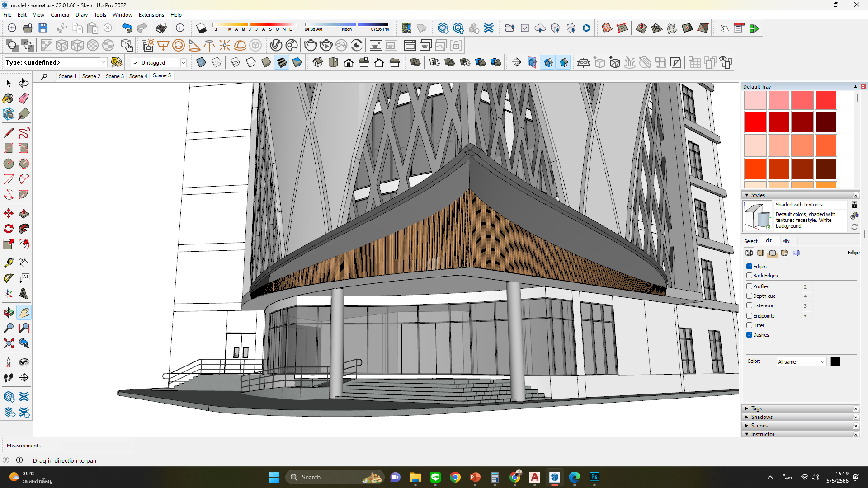This screenshot has height=488, width=868.
Task: Pick the bright red color swatch
Action: [x=755, y=122]
